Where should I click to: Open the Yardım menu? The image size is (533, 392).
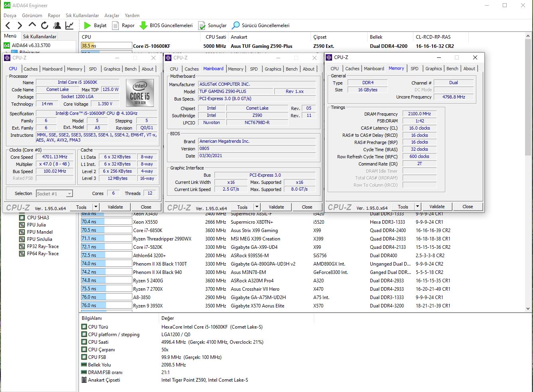pyautogui.click(x=132, y=16)
